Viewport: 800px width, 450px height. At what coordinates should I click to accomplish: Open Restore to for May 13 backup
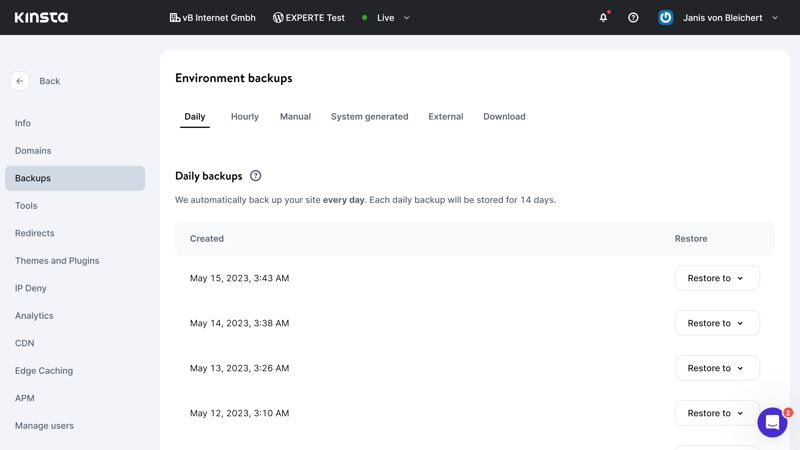[717, 368]
